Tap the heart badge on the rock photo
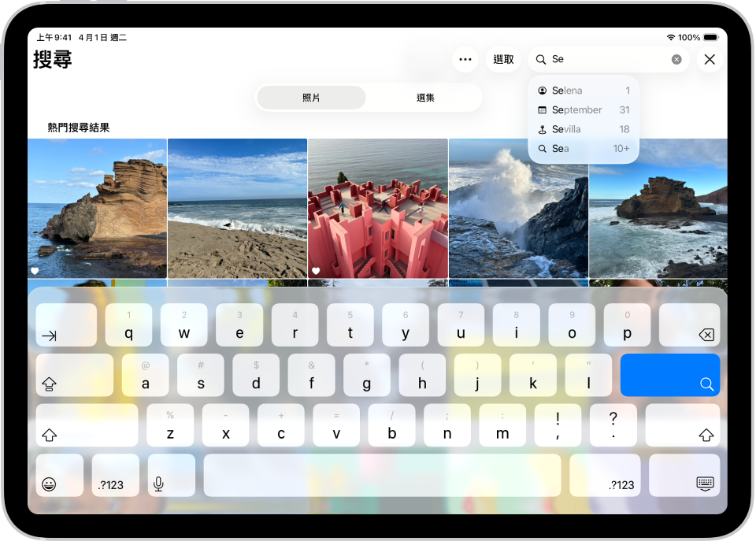Screen dimensions: 756x545 coord(35,271)
